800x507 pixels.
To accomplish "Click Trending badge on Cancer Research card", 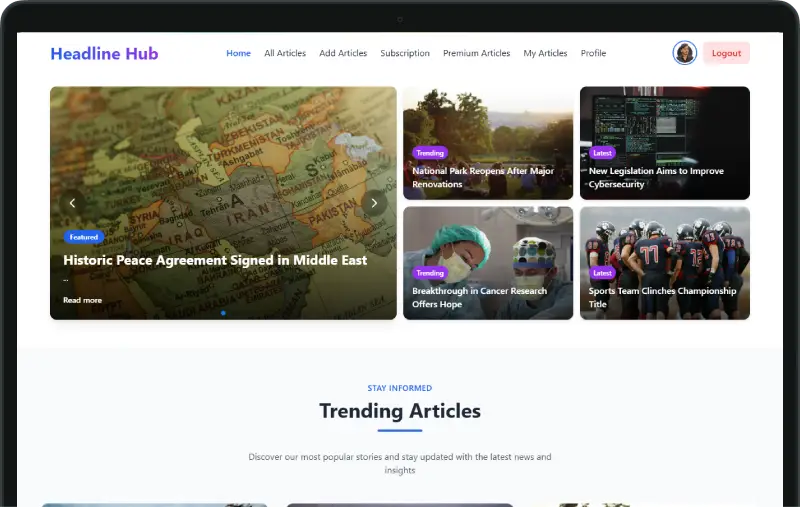I will click(x=430, y=273).
